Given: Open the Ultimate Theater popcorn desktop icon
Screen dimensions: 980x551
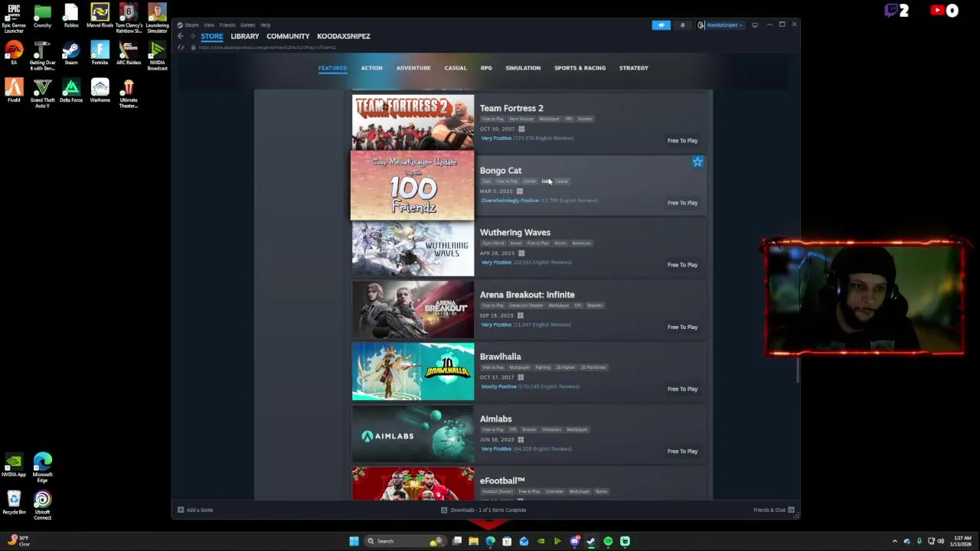Looking at the screenshot, I should [x=129, y=93].
